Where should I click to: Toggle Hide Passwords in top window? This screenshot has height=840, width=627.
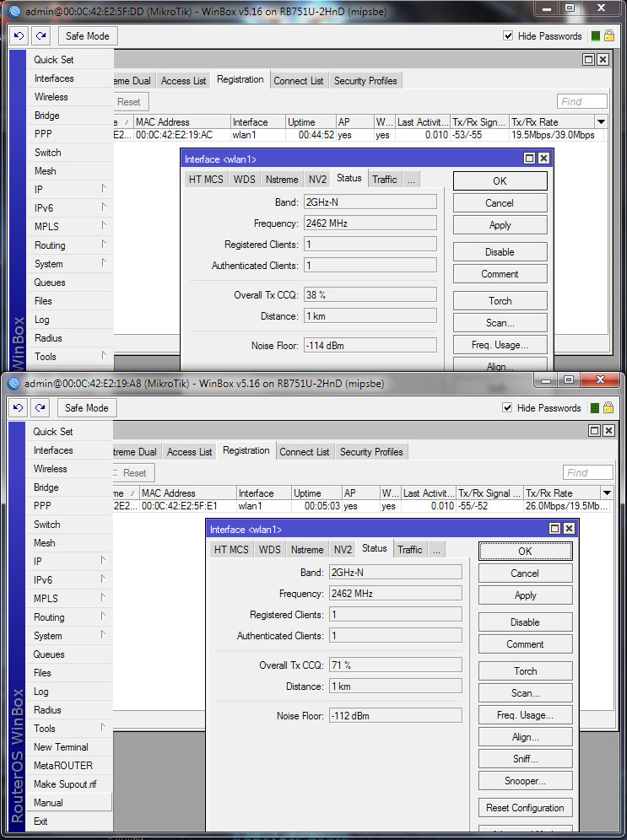(508, 36)
